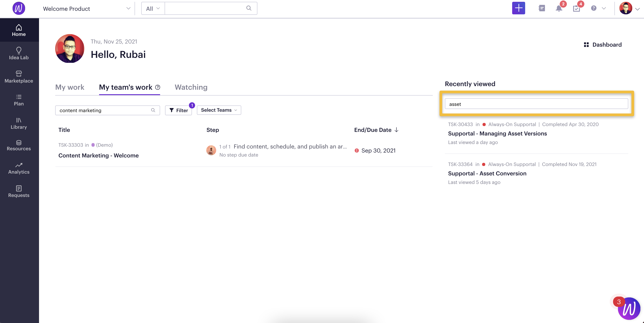644x323 pixels.
Task: Click the info icon beside My team's work
Action: pos(157,87)
